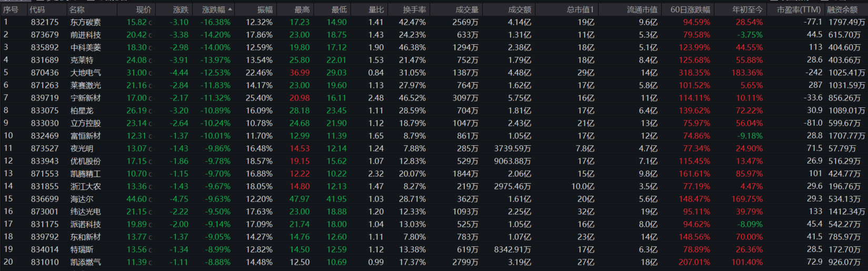Click stock code 832175
The height and width of the screenshot is (271, 868).
click(45, 22)
